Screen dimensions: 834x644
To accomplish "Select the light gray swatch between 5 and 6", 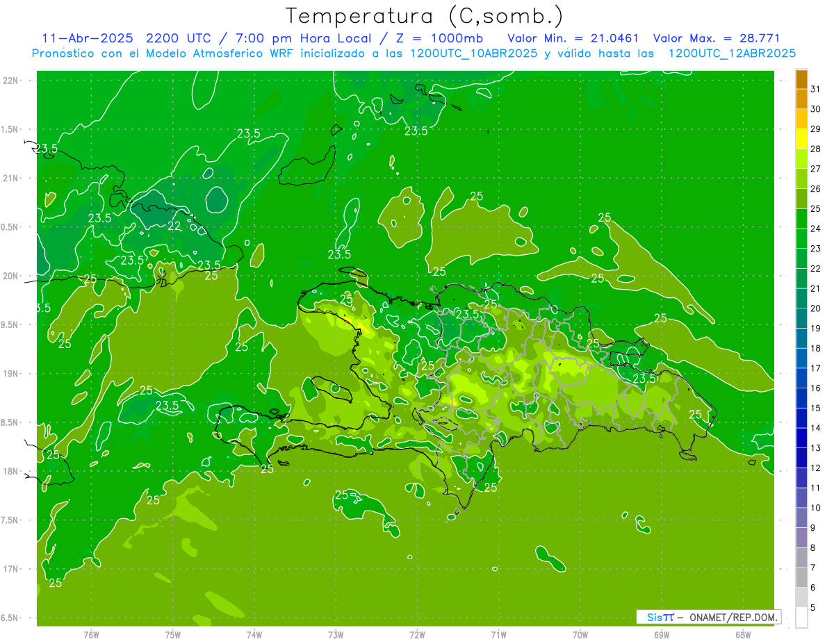I will pos(801,597).
